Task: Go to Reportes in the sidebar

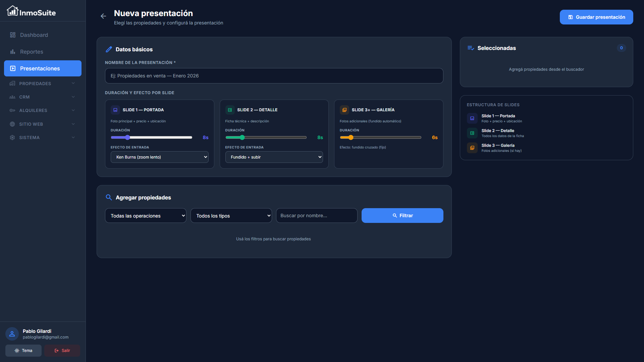Action: tap(31, 52)
